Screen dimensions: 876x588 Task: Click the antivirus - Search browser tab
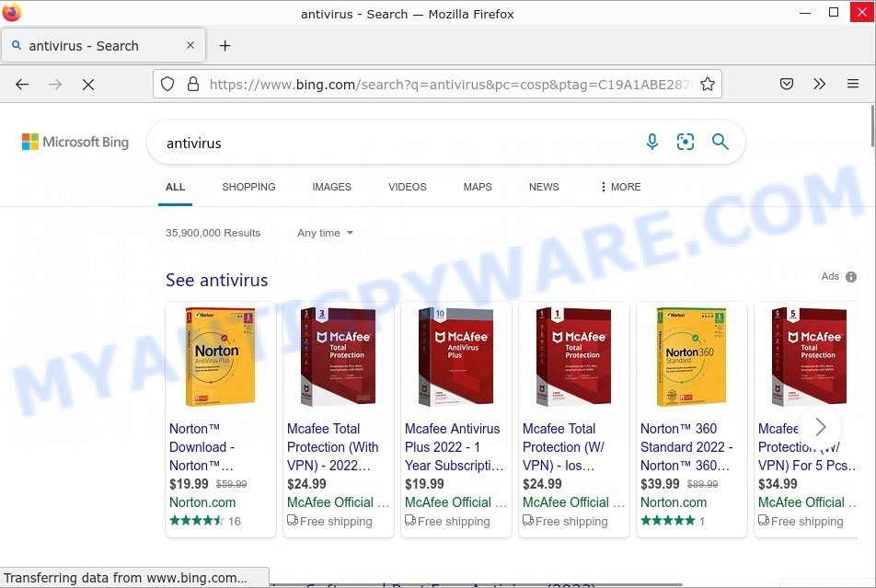(104, 46)
